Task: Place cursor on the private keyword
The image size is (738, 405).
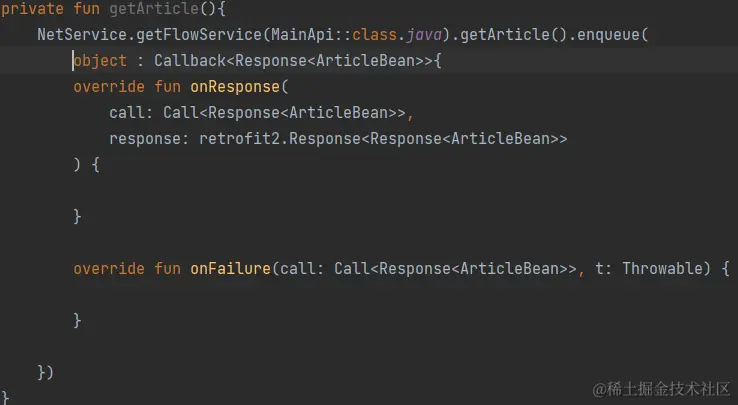Action: tap(32, 9)
